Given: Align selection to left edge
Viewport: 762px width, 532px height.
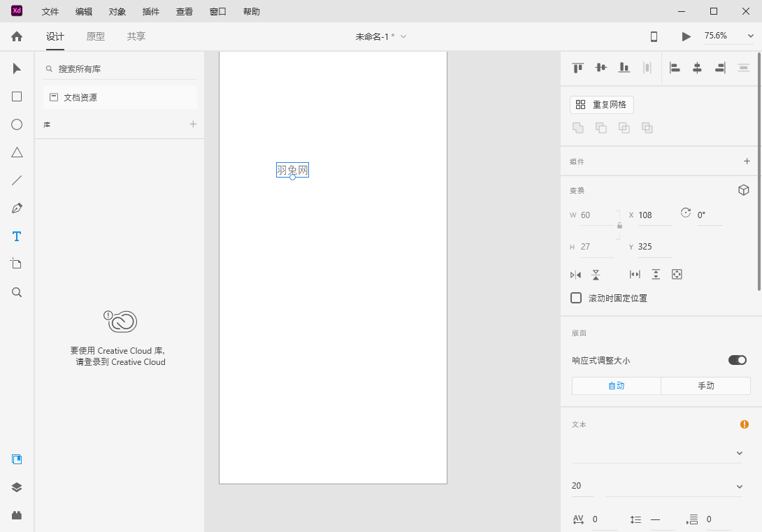Looking at the screenshot, I should tap(675, 68).
